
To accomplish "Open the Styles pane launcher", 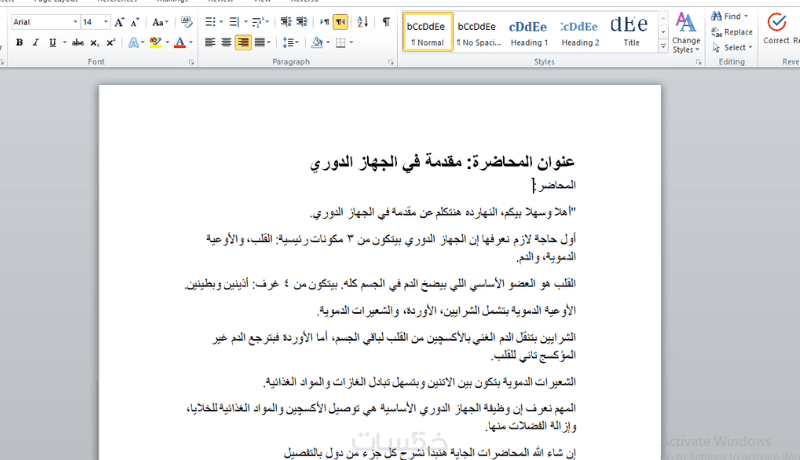I will coord(698,62).
